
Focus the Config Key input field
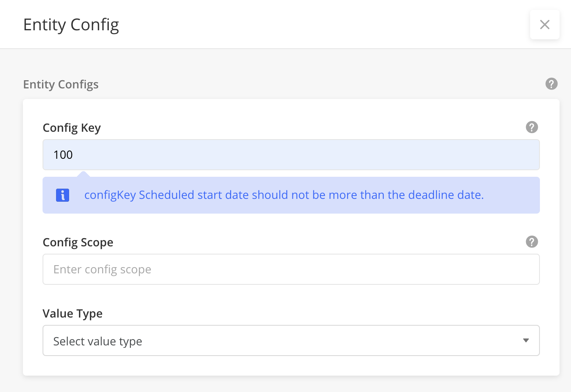(291, 155)
